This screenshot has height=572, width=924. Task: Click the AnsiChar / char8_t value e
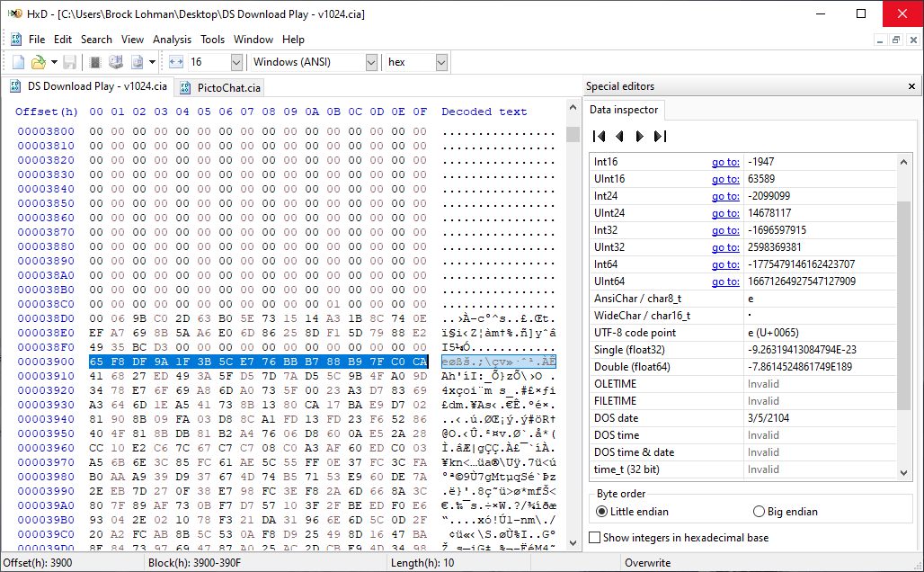pyautogui.click(x=751, y=299)
